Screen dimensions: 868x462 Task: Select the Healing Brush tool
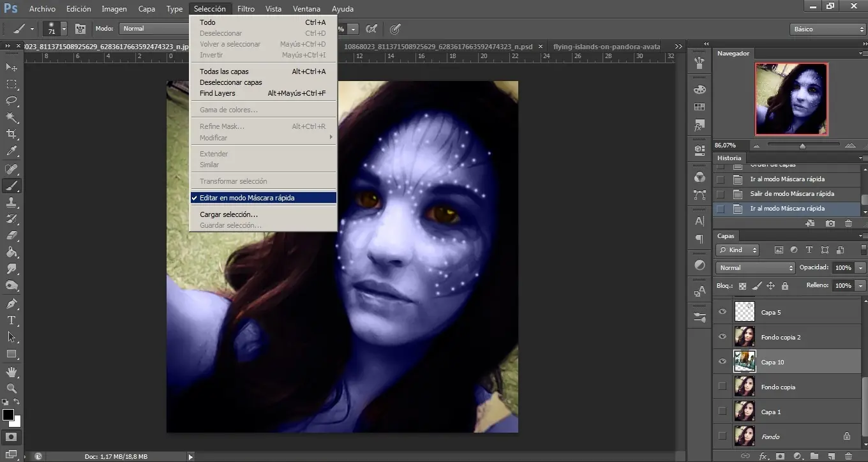tap(11, 169)
